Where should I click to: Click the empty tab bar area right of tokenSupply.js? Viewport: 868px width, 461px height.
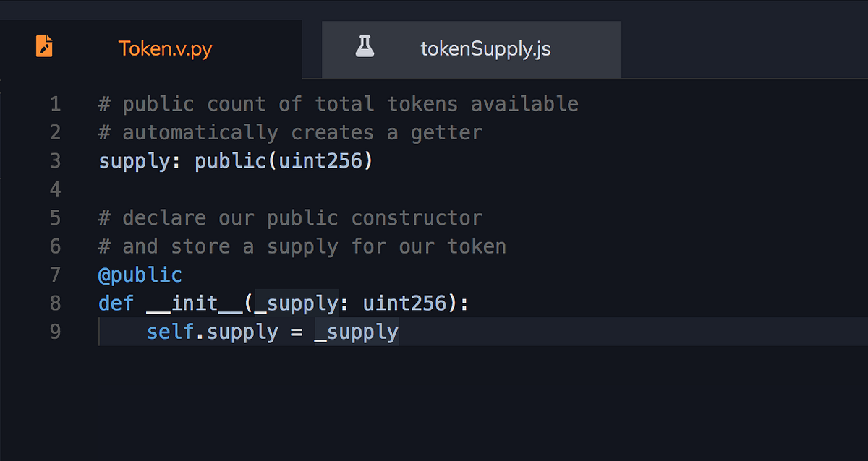click(x=745, y=48)
